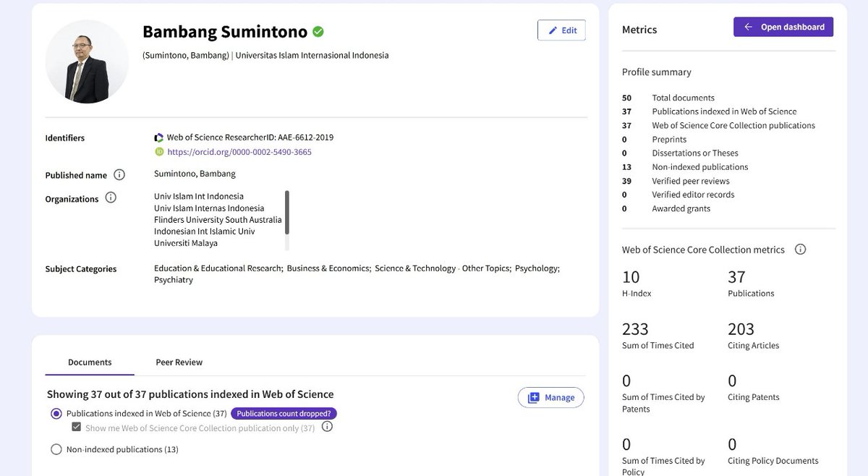Click the Open dashboard button
Viewport: 868px width, 476px height.
click(783, 26)
